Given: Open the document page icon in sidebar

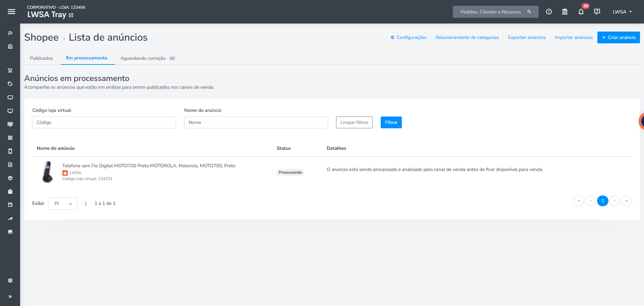Looking at the screenshot, I should point(10,165).
